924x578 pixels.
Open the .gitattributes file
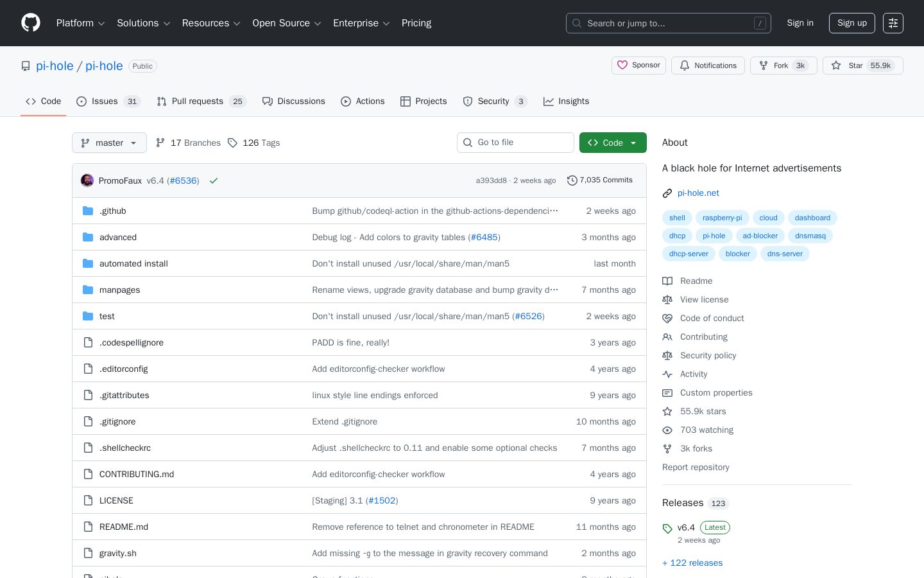coord(124,395)
